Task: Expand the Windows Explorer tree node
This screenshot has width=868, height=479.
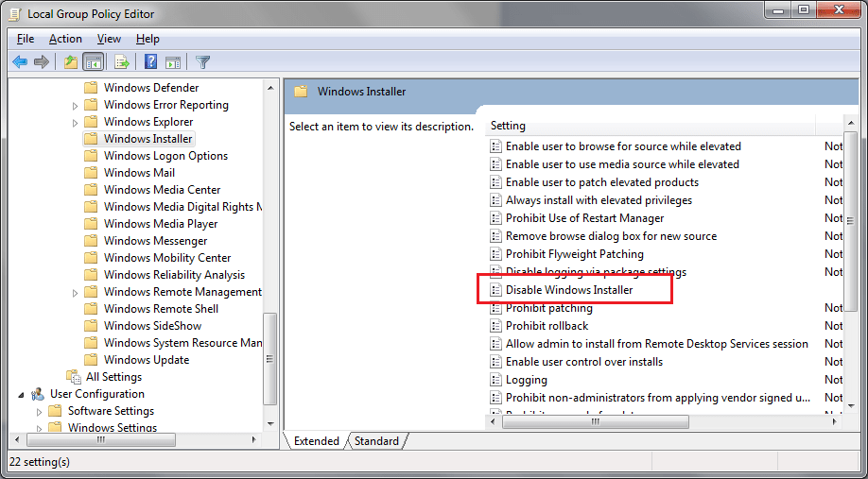Action: pyautogui.click(x=76, y=122)
